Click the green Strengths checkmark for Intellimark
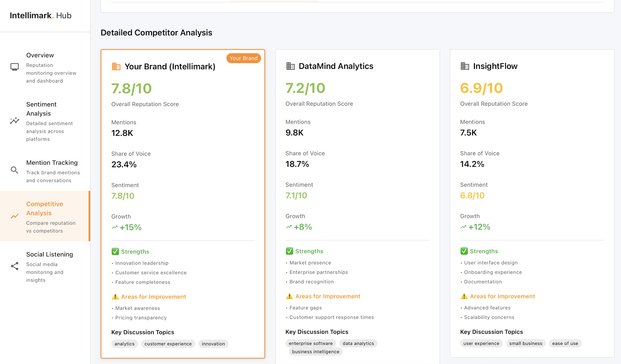The image size is (621, 364). tap(115, 251)
